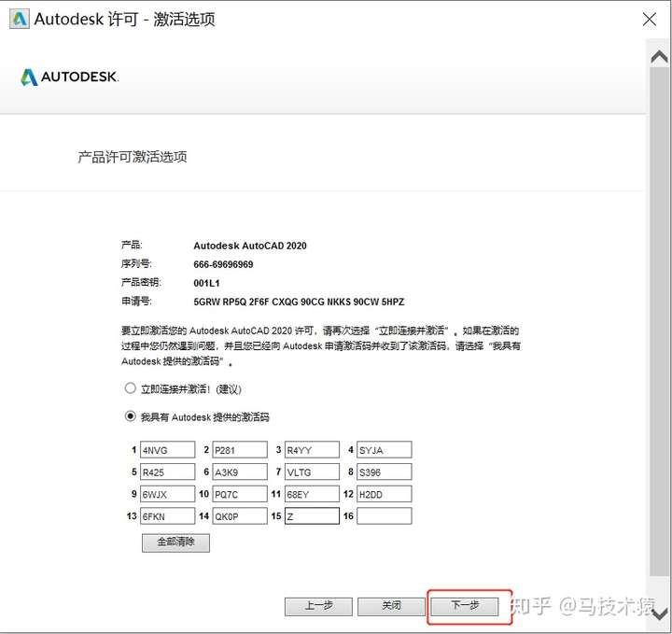Click the product key value 001L1
Viewport: 672px width, 634px height.
click(206, 283)
